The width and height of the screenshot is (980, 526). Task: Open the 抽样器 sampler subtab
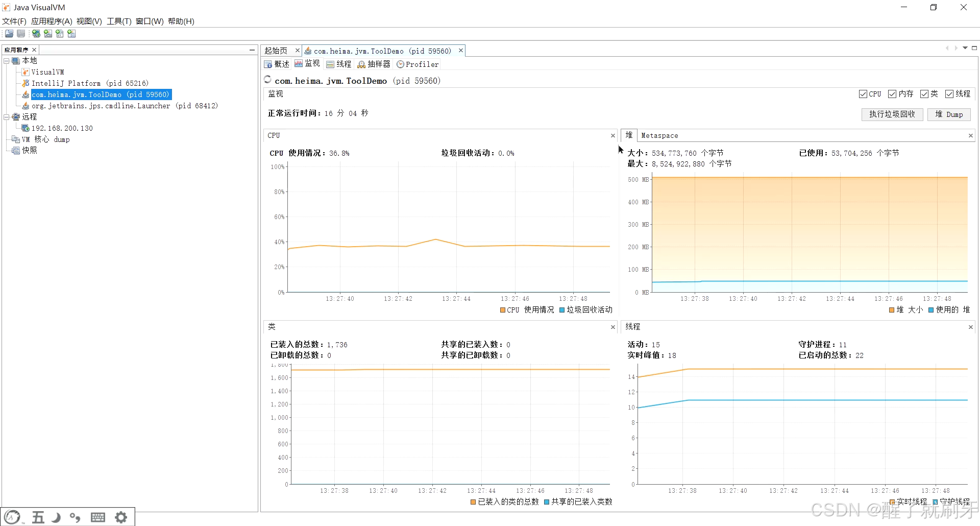[374, 64]
